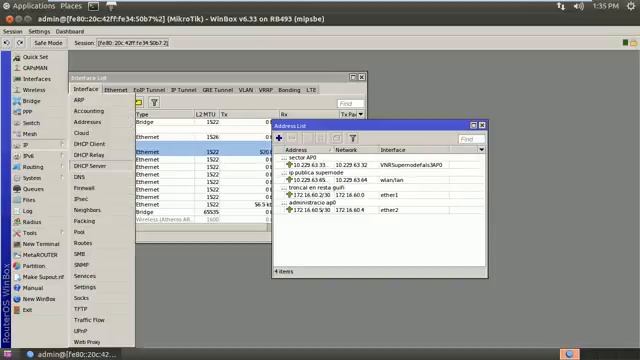Open the network indicator in top panel
The width and height of the screenshot is (640, 360).
561,6
